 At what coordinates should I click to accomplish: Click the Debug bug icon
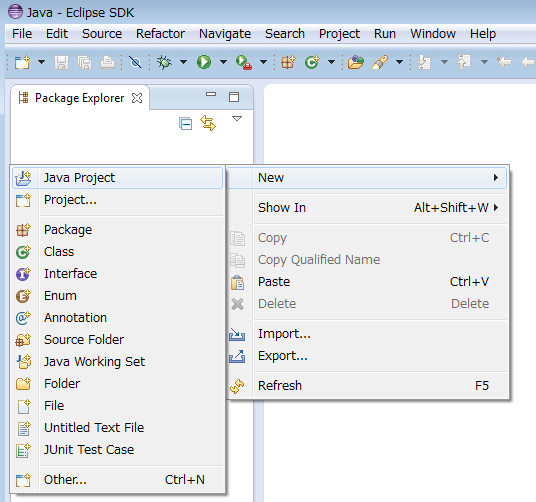[x=164, y=62]
